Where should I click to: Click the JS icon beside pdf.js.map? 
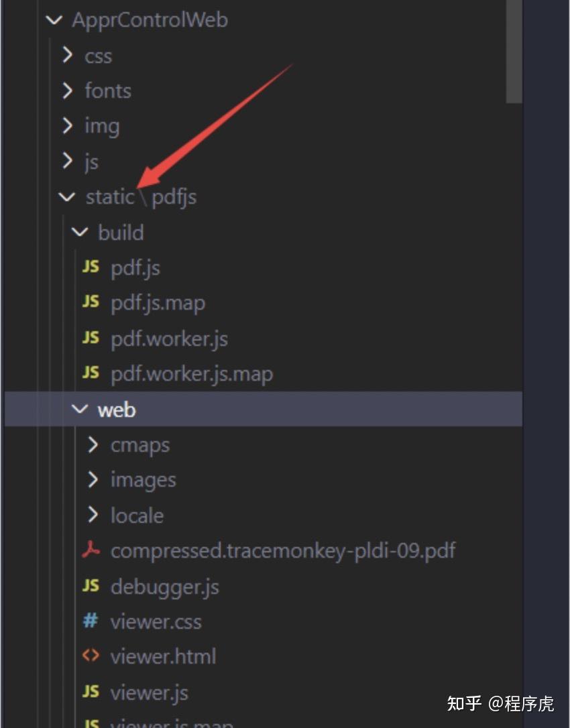coord(91,302)
